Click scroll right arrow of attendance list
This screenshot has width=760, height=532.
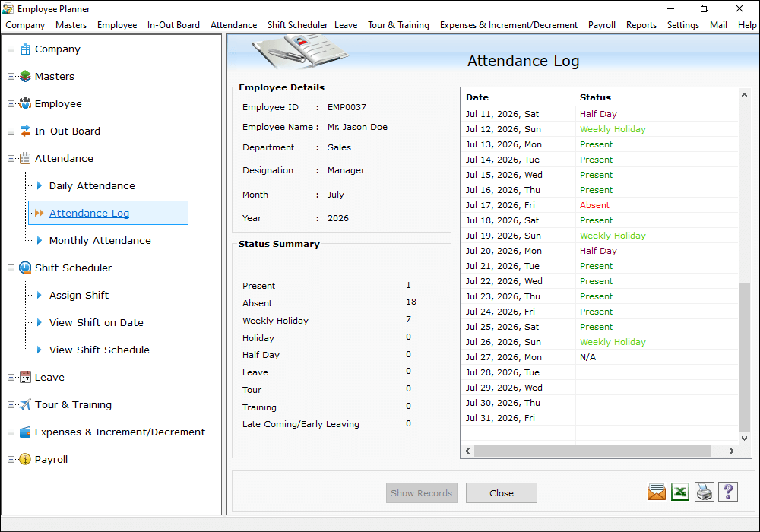click(731, 451)
